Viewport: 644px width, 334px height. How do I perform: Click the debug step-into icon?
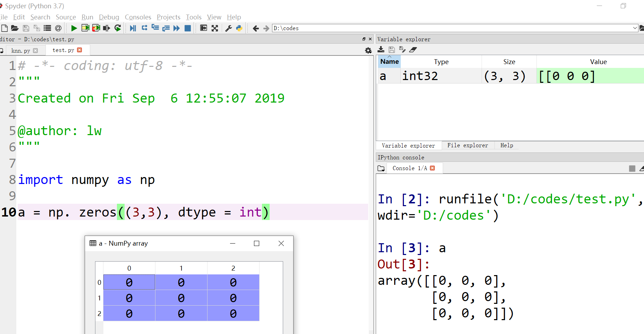(155, 28)
